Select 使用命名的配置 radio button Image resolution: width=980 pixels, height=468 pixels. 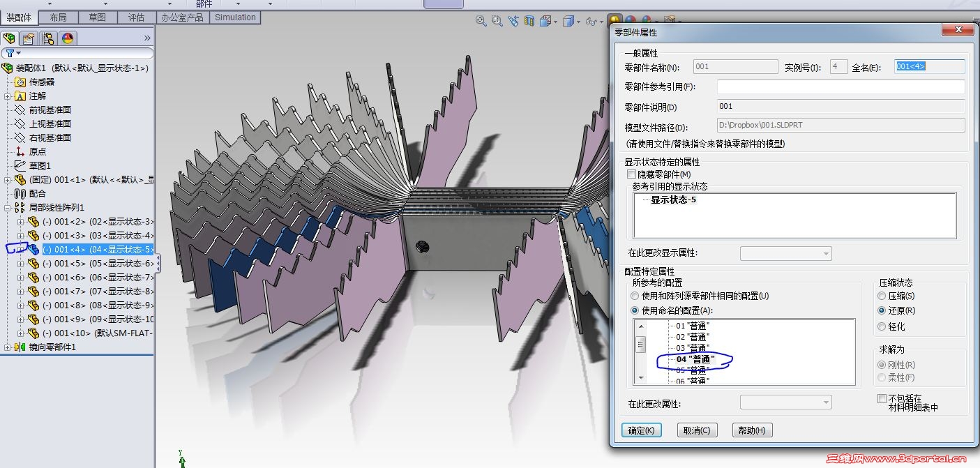tap(635, 310)
